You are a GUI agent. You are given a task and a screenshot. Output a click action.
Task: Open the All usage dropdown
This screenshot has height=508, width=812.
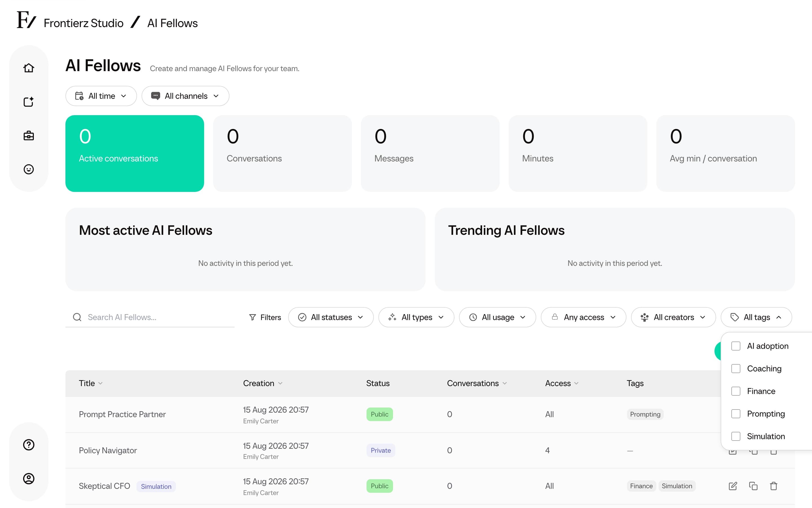click(x=497, y=317)
